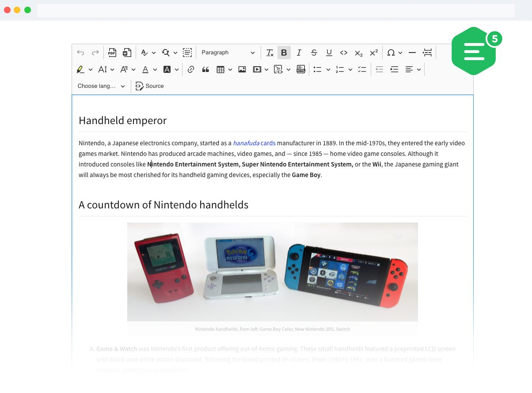The height and width of the screenshot is (393, 532).
Task: Toggle bold formatting
Action: point(284,53)
